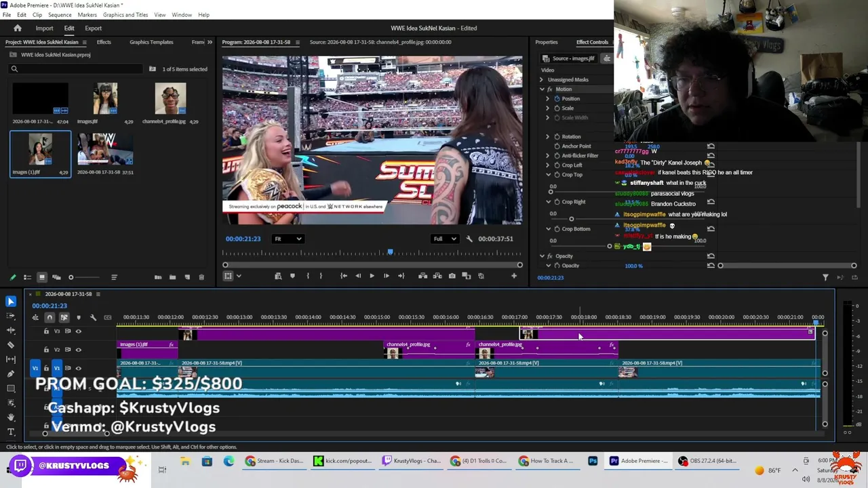Play the sequence in the Program monitor

[x=372, y=276]
